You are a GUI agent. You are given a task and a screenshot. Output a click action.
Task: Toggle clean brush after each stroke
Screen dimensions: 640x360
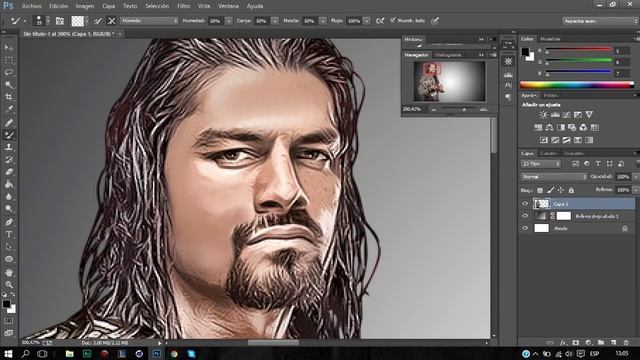pos(111,21)
